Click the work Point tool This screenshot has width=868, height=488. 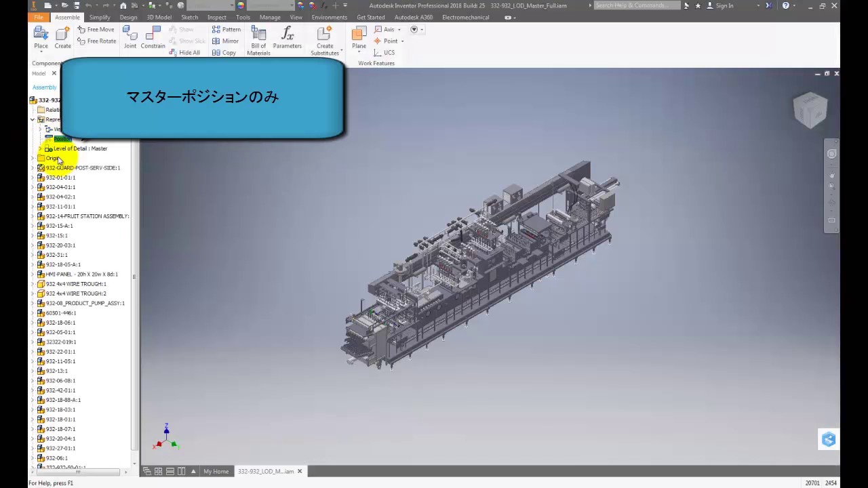pos(385,41)
